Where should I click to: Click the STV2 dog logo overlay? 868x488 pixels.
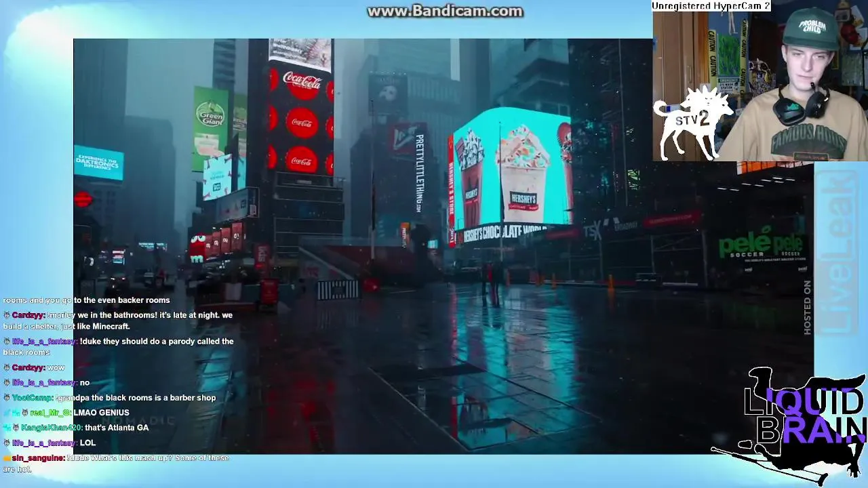point(692,122)
